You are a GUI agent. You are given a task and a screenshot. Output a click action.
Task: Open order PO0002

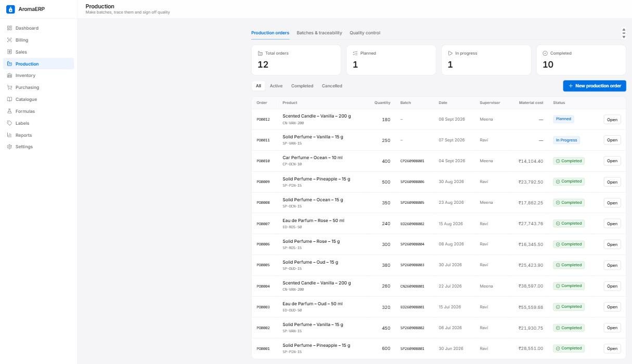pos(612,328)
